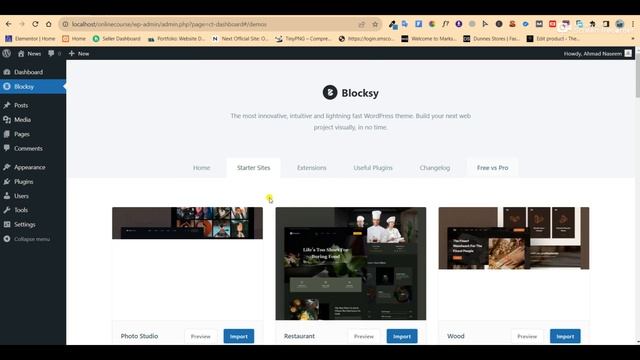Image resolution: width=640 pixels, height=360 pixels.
Task: Open Appearance in the sidebar
Action: [x=33, y=167]
